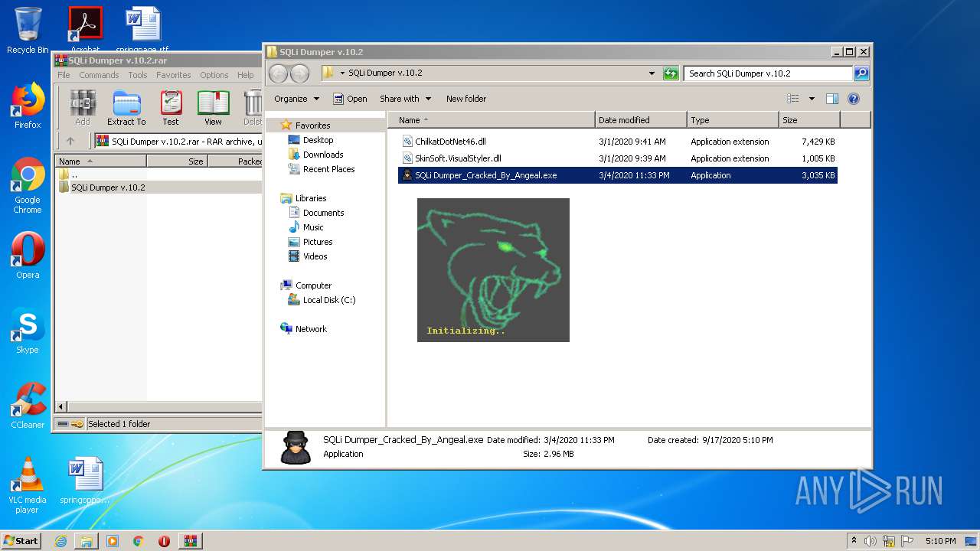Open Acrobat desktop shortcut
Screen dimensions: 980x551
[x=85, y=29]
